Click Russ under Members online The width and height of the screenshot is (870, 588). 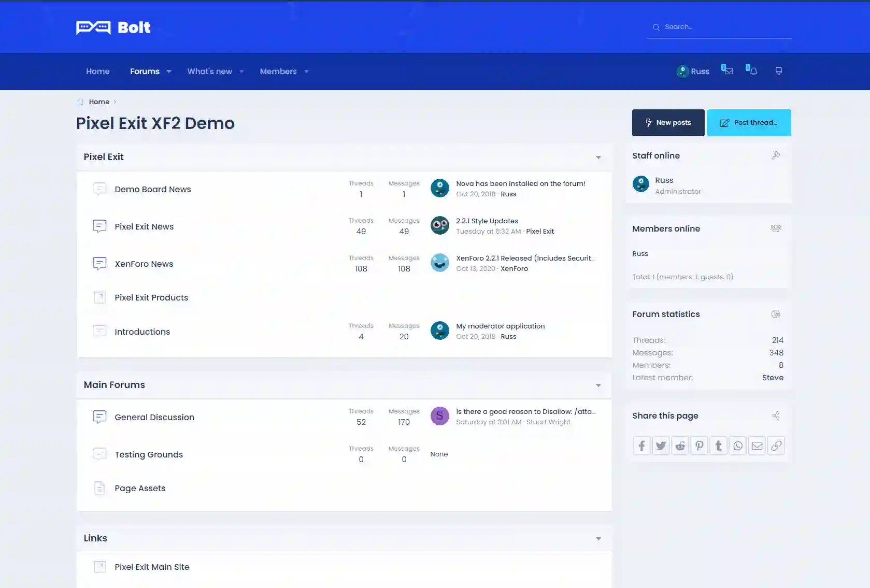640,253
